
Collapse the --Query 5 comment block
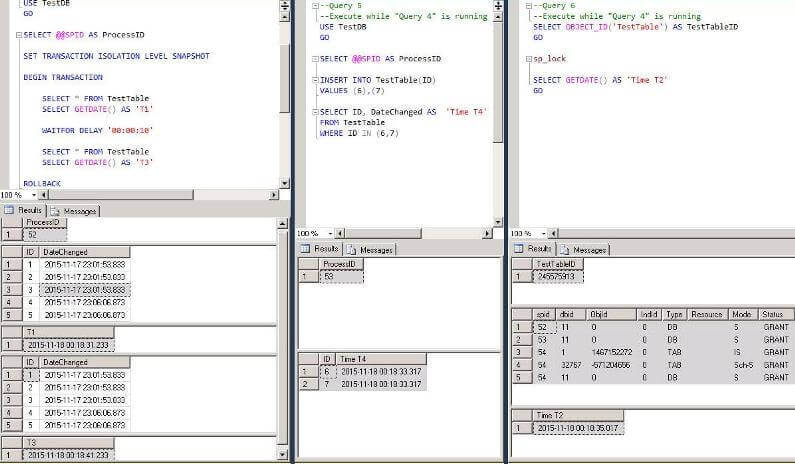click(315, 6)
